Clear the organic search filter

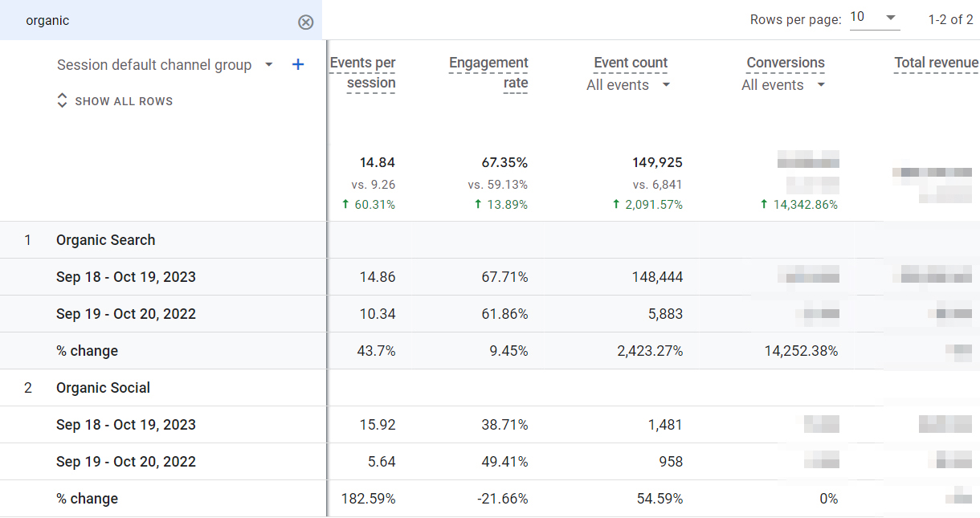click(305, 22)
